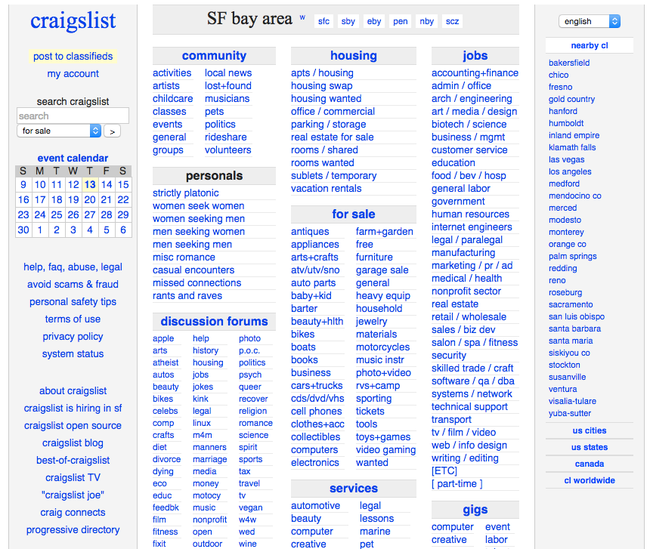The image size is (650, 549).
Task: Switch to the 'eby' east bay tab
Action: pyautogui.click(x=374, y=21)
